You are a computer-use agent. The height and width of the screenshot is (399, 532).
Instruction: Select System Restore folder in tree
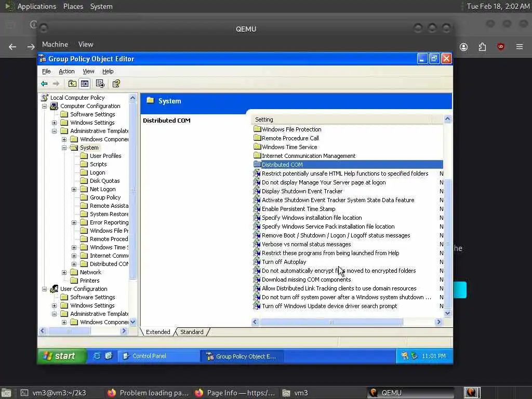pos(109,214)
